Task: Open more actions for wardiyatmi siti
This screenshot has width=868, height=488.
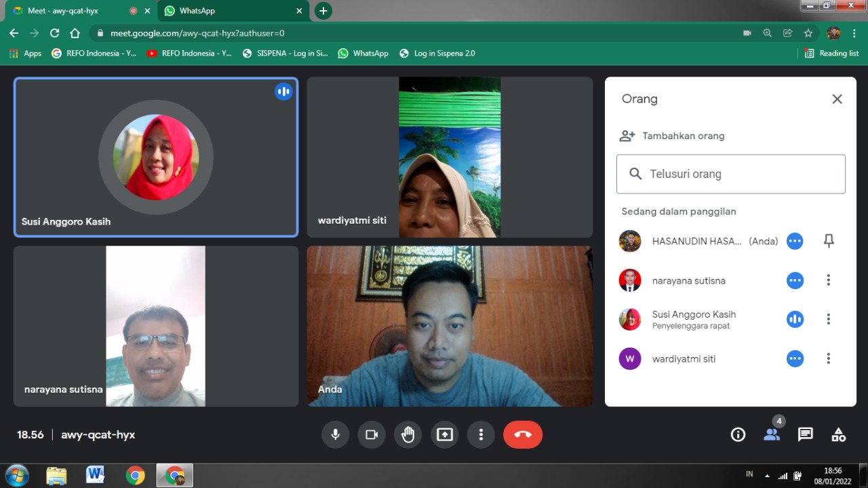Action: (x=828, y=358)
